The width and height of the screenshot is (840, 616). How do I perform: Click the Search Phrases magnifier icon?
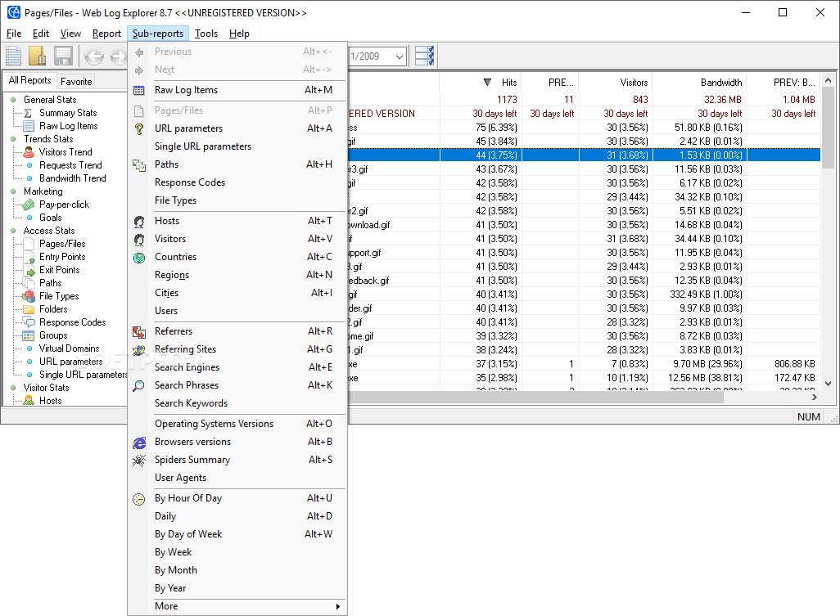pos(138,385)
